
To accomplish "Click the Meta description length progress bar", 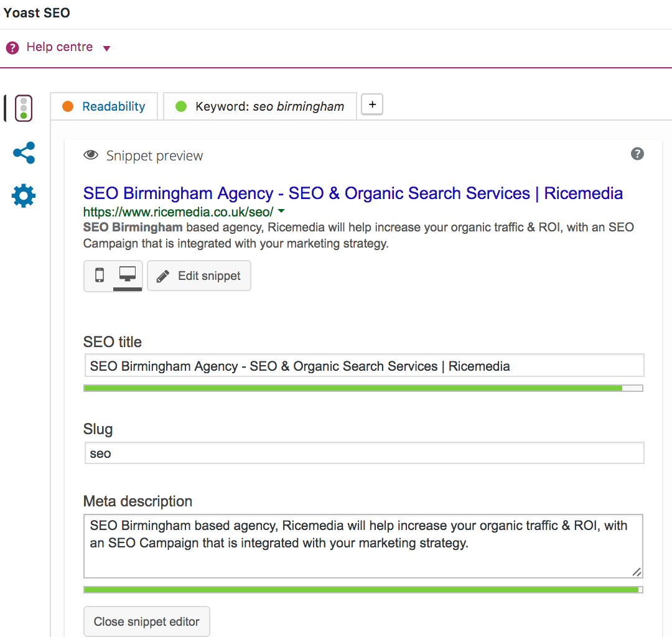I will (363, 590).
